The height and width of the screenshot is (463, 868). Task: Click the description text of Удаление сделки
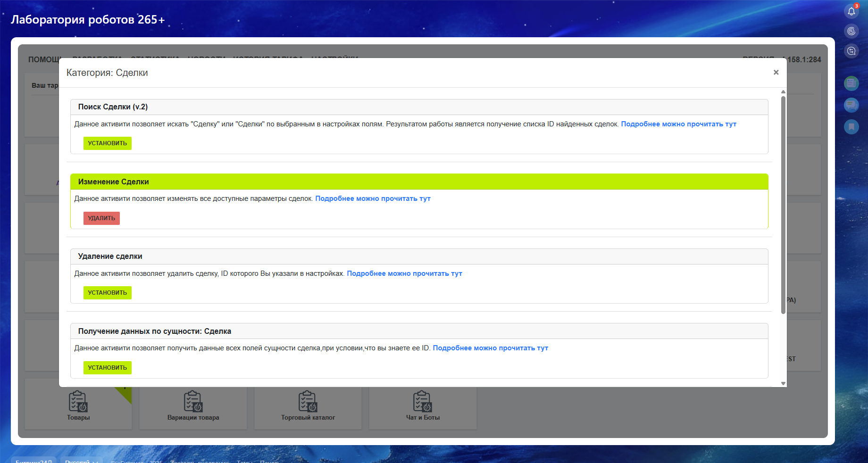point(209,273)
